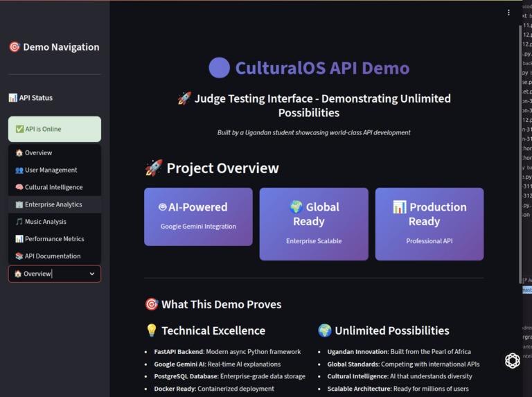
Task: Click the Ugandan Innovation bullet text
Action: tap(399, 352)
